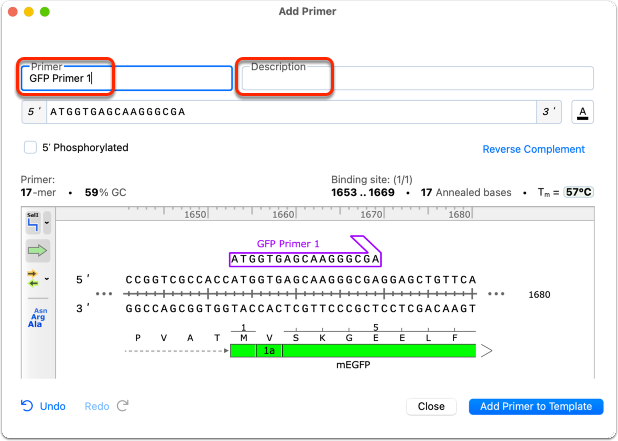Expand the primers display dropdown arrow
618x441 pixels.
click(47, 279)
